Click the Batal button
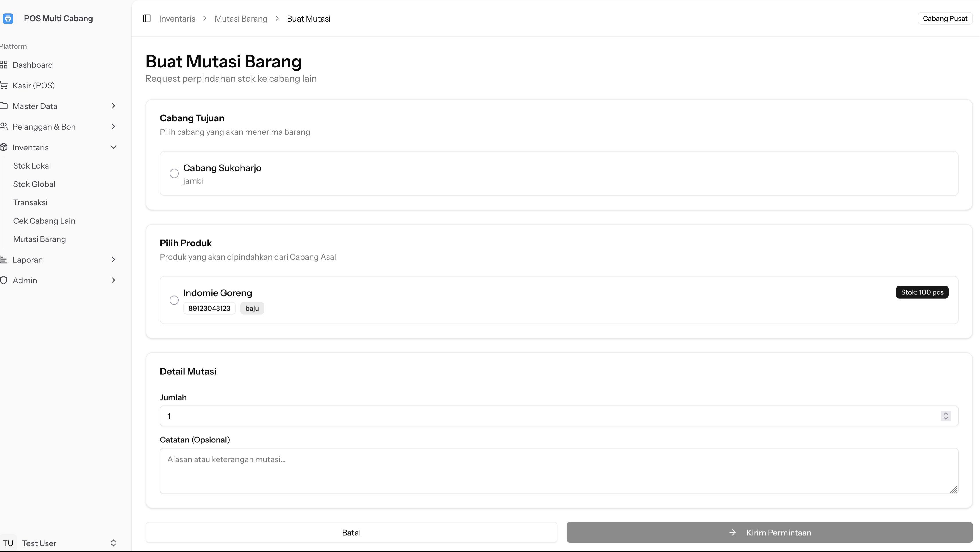 point(351,533)
